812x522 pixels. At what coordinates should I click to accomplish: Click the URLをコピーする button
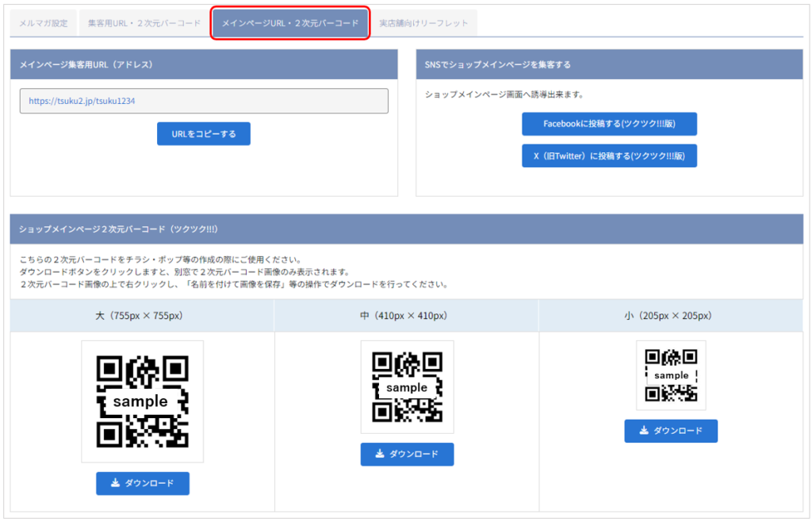coord(204,133)
